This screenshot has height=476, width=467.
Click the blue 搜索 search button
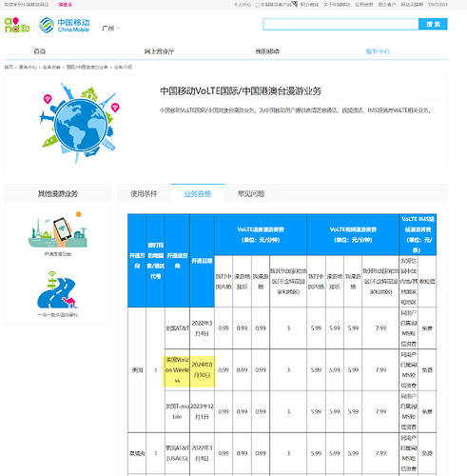point(433,24)
